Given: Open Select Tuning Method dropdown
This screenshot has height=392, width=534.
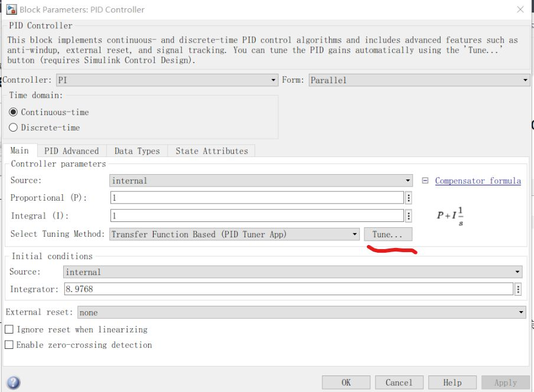Looking at the screenshot, I should pos(235,234).
